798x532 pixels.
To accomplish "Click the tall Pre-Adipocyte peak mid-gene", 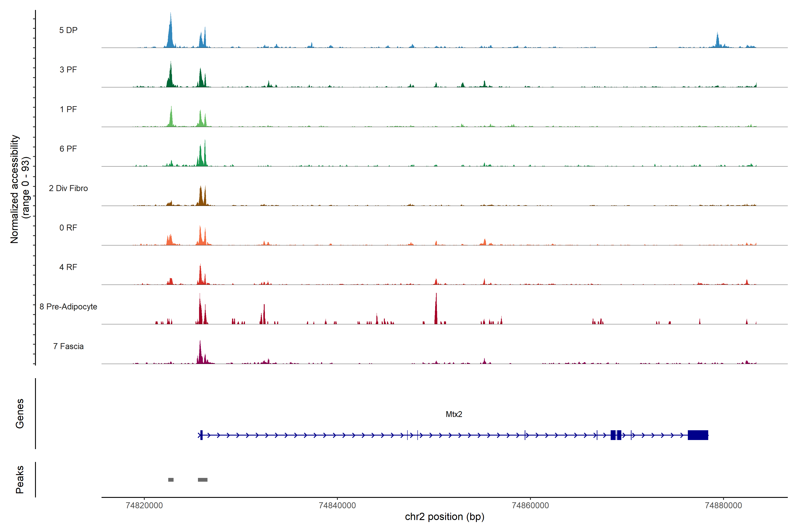I will [x=436, y=311].
